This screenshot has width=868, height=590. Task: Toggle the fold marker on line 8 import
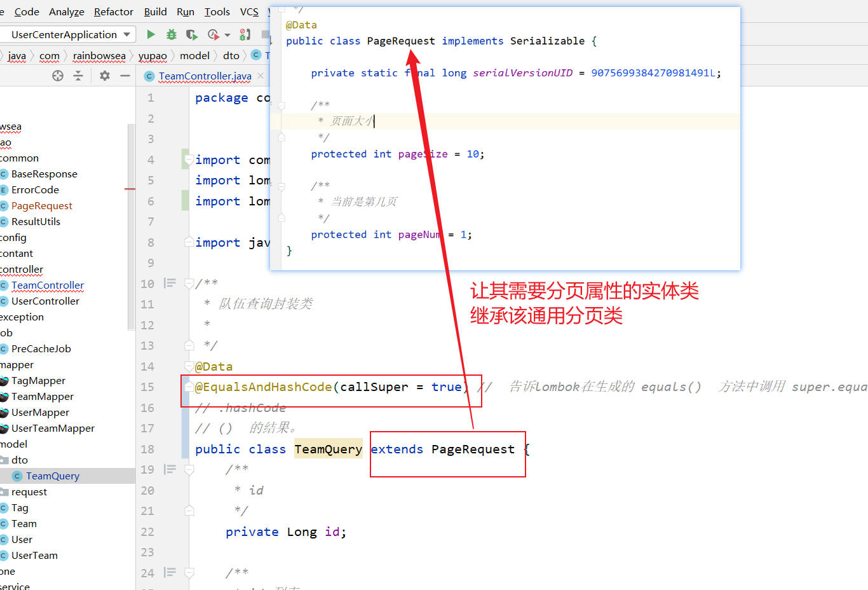pos(189,242)
